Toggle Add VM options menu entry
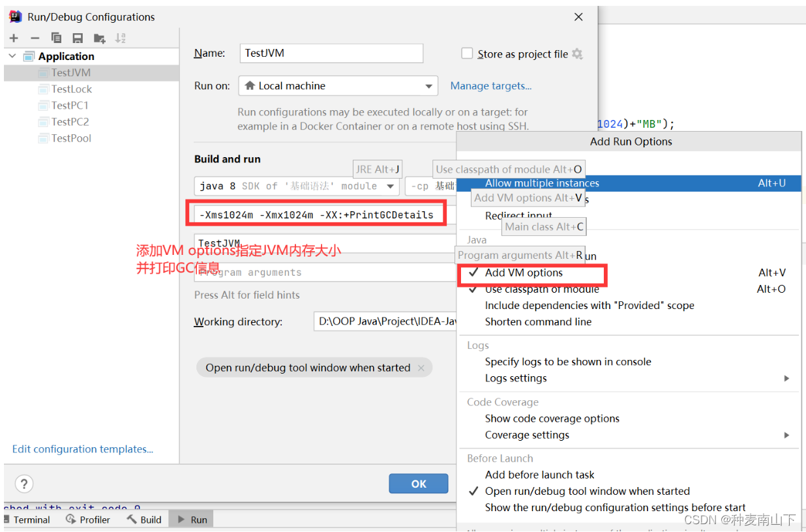 [629, 273]
